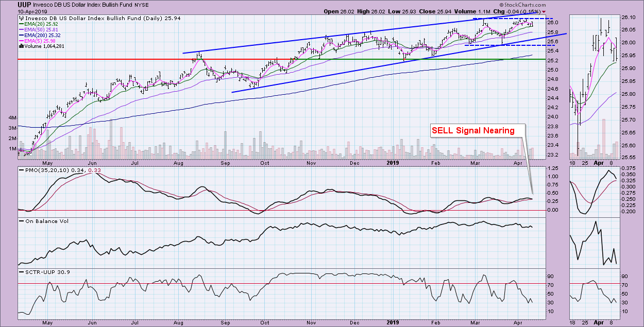Click the 25.4 price axis label
The image size is (644, 327).
click(x=553, y=51)
